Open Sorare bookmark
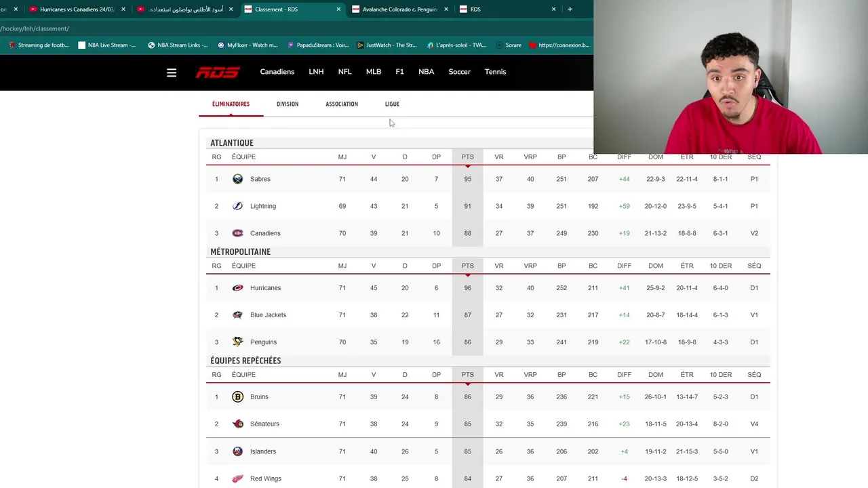Screen dimensions: 868x488 [509, 45]
